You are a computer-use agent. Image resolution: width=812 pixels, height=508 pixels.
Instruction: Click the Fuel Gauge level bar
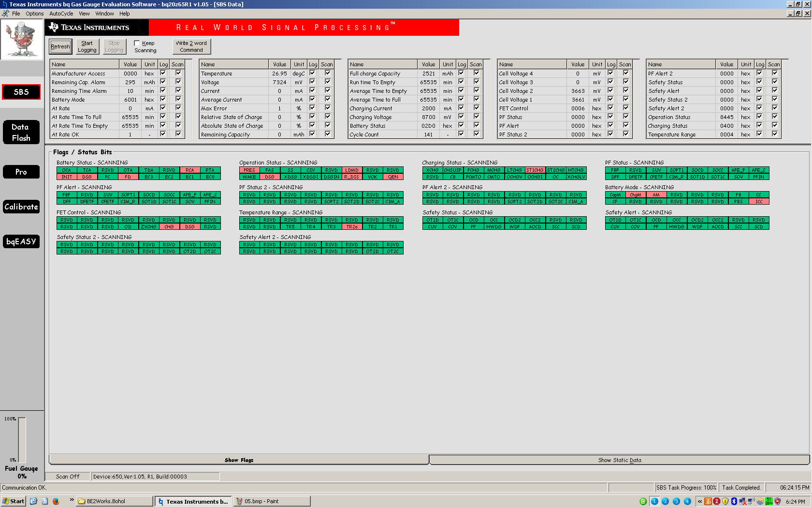[x=22, y=440]
